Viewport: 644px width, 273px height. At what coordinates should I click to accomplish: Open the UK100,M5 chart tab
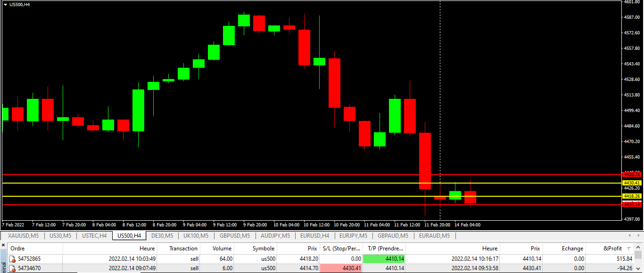[x=196, y=235]
